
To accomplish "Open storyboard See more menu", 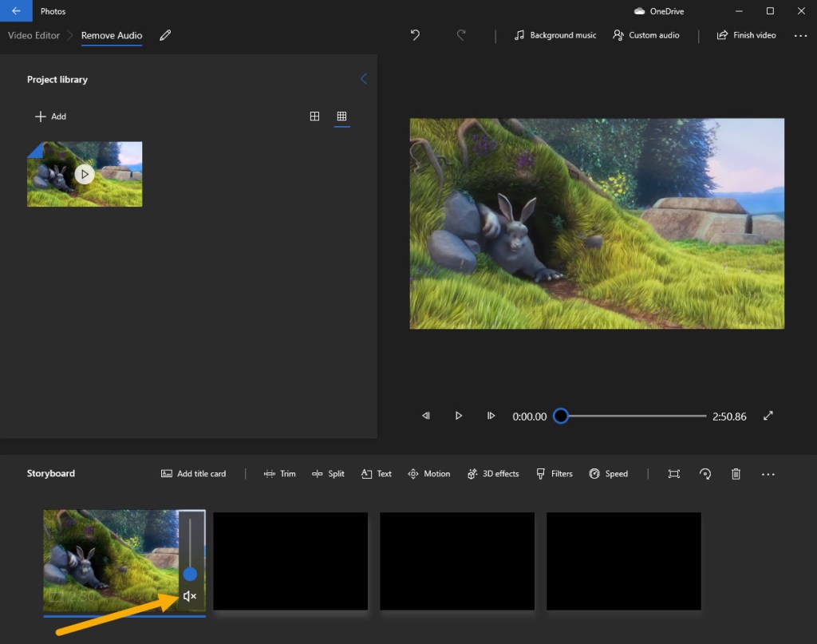I will coord(768,474).
